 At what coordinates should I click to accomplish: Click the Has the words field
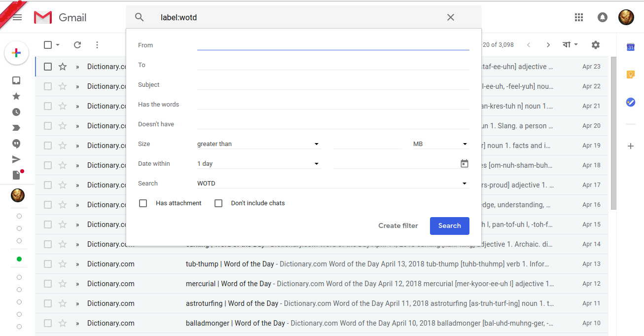pyautogui.click(x=333, y=104)
